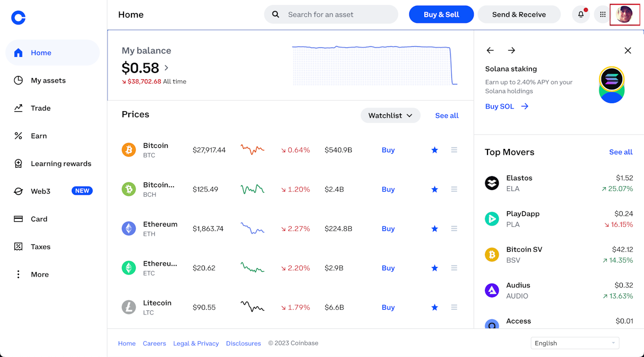This screenshot has height=357, width=644.
Task: Go to next promo card arrow
Action: tap(511, 51)
